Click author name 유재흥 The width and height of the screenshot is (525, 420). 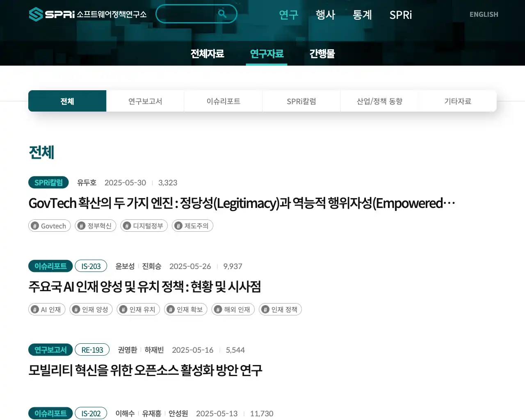152,413
